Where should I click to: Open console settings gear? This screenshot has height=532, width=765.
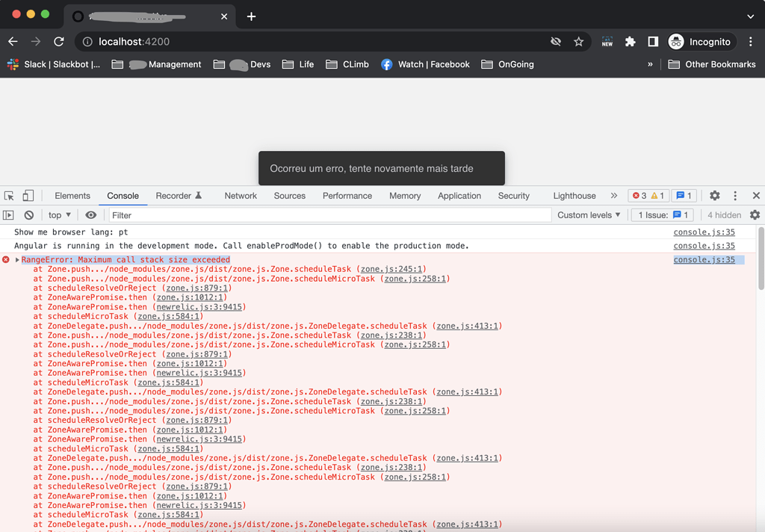tap(755, 214)
